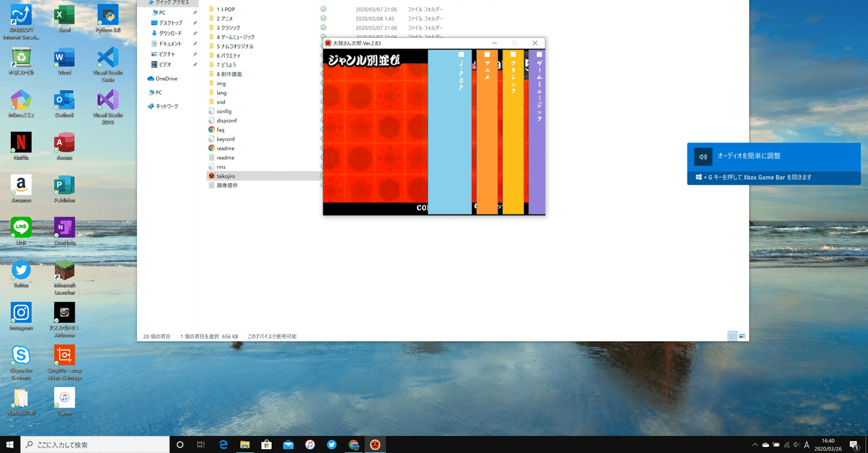868x453 pixels.
Task: Select the iTunes desktop shortcut
Action: [64, 401]
